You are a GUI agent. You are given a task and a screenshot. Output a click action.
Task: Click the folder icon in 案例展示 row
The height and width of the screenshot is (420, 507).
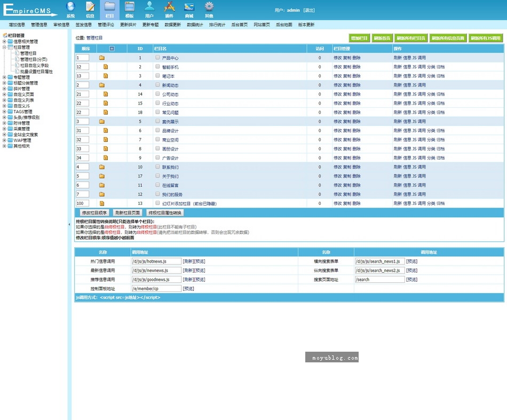pyautogui.click(x=102, y=122)
